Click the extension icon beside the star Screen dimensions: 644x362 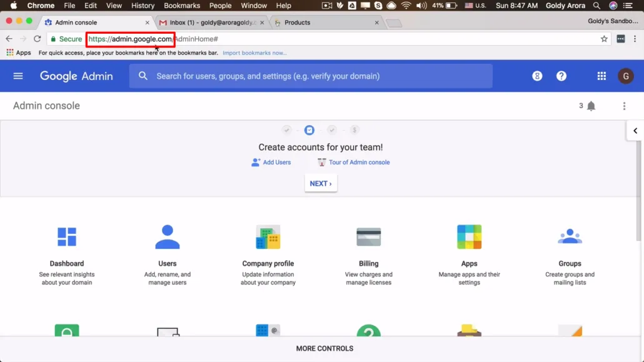[621, 39]
